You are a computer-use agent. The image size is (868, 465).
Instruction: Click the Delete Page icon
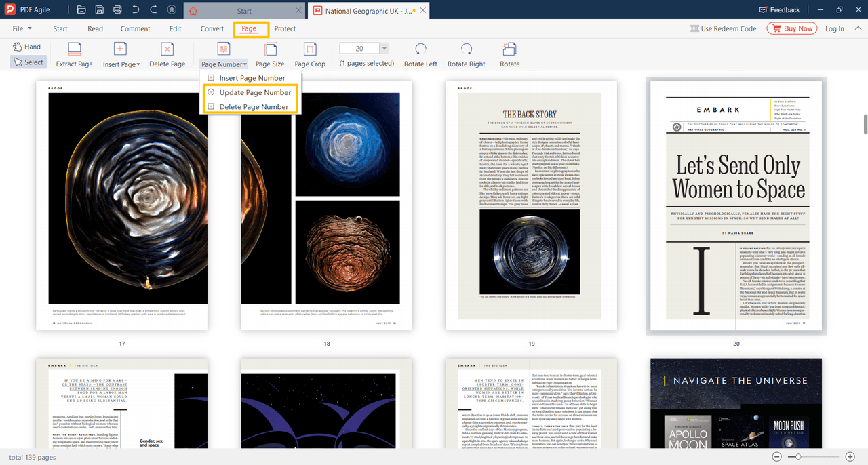pyautogui.click(x=167, y=49)
